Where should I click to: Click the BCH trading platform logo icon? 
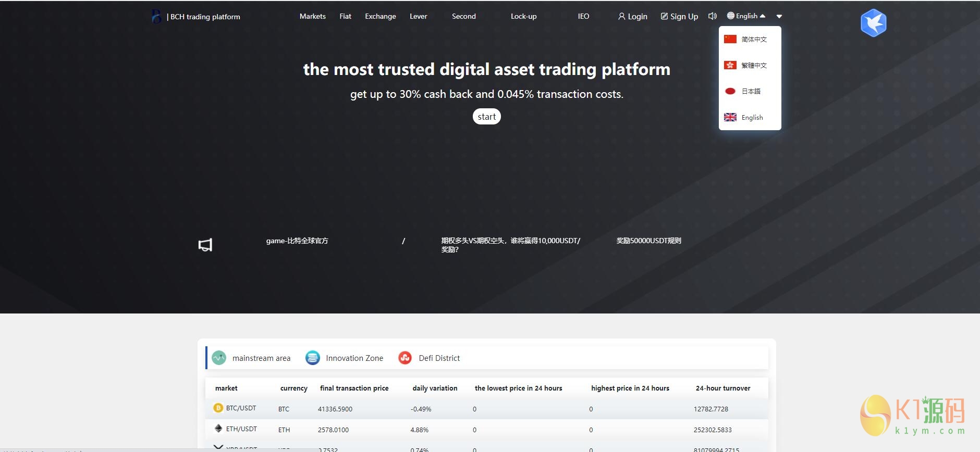(x=156, y=17)
